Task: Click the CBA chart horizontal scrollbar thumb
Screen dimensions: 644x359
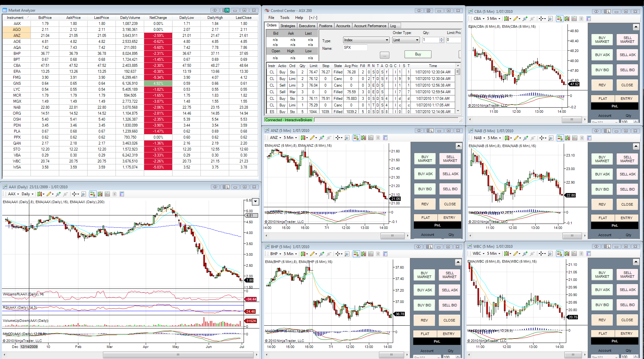Action: (572, 119)
